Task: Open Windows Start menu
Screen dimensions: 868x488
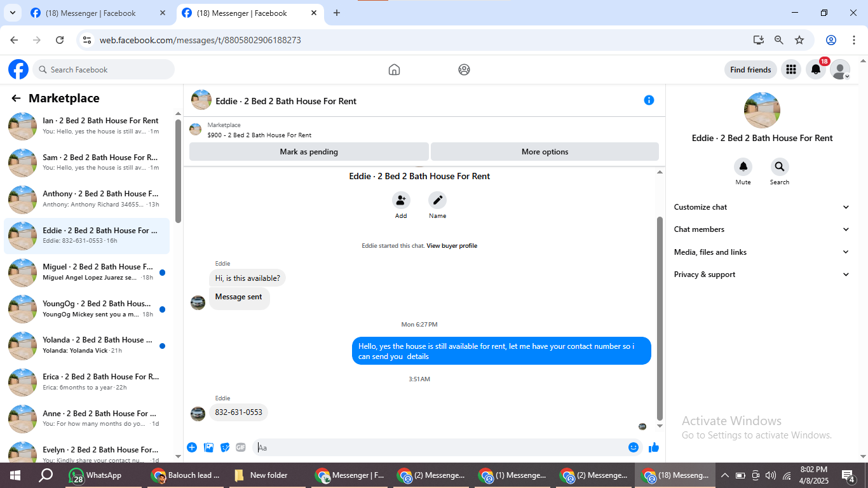Action: 15,475
